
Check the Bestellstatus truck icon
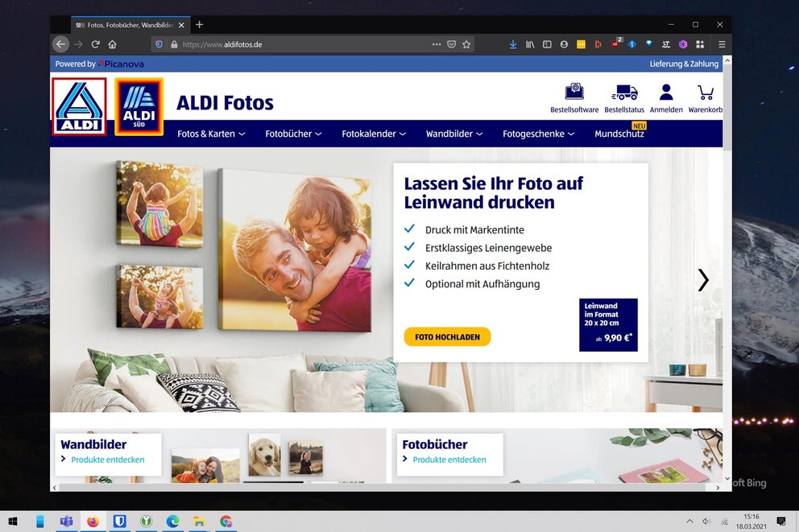point(624,98)
